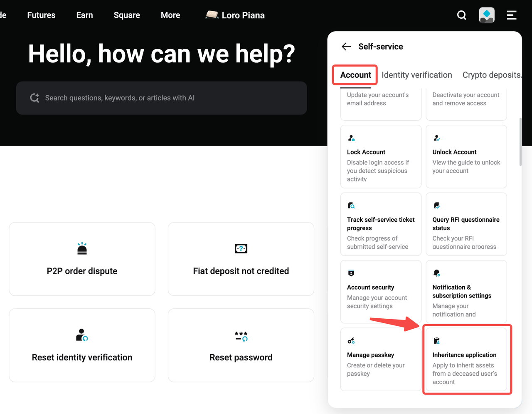Click the Unlock Account icon
Image resolution: width=532 pixels, height=414 pixels.
click(436, 138)
